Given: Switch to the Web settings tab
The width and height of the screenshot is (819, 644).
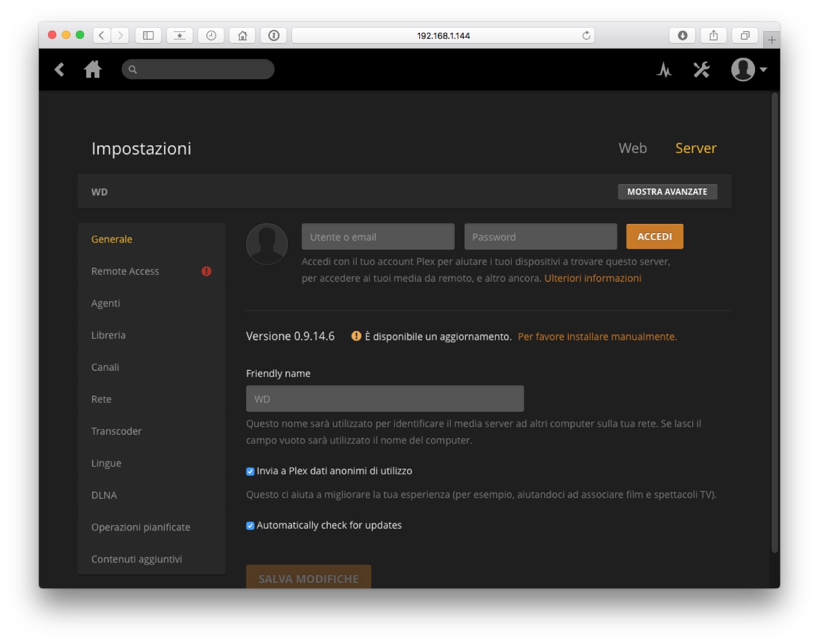Looking at the screenshot, I should [x=632, y=148].
